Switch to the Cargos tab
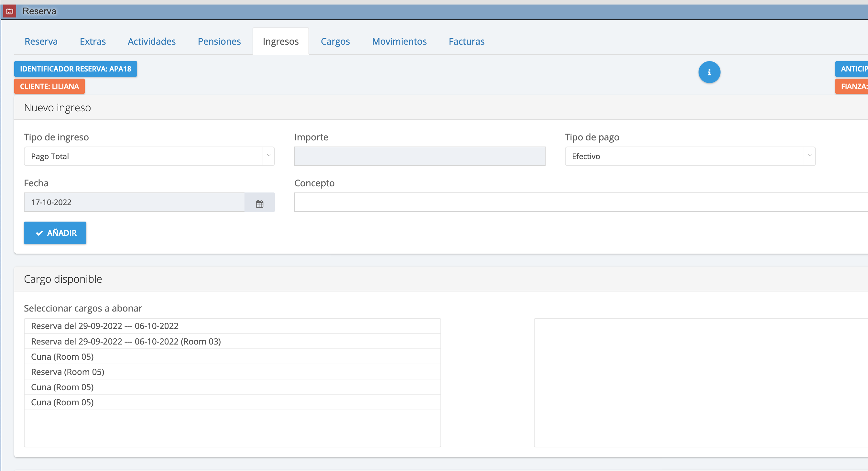The height and width of the screenshot is (471, 868). [x=335, y=41]
